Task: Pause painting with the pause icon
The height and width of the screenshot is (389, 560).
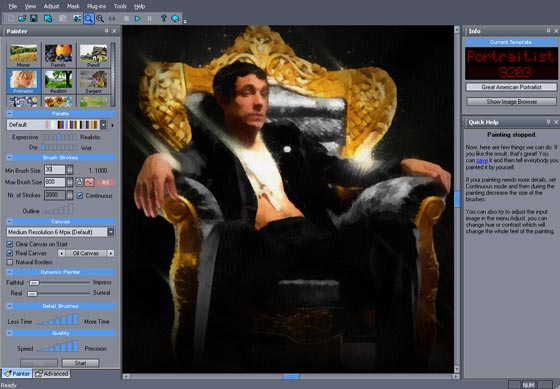Action: pos(149,18)
